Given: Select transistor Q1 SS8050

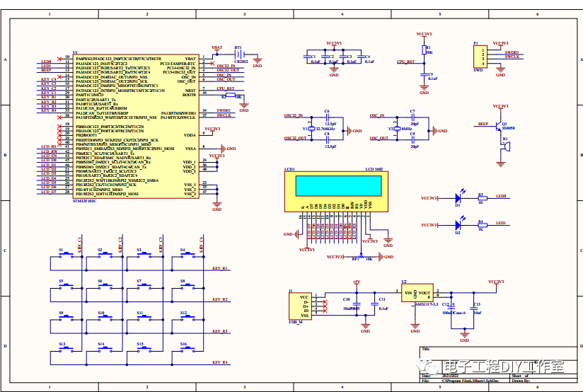Looking at the screenshot, I should pos(498,127).
